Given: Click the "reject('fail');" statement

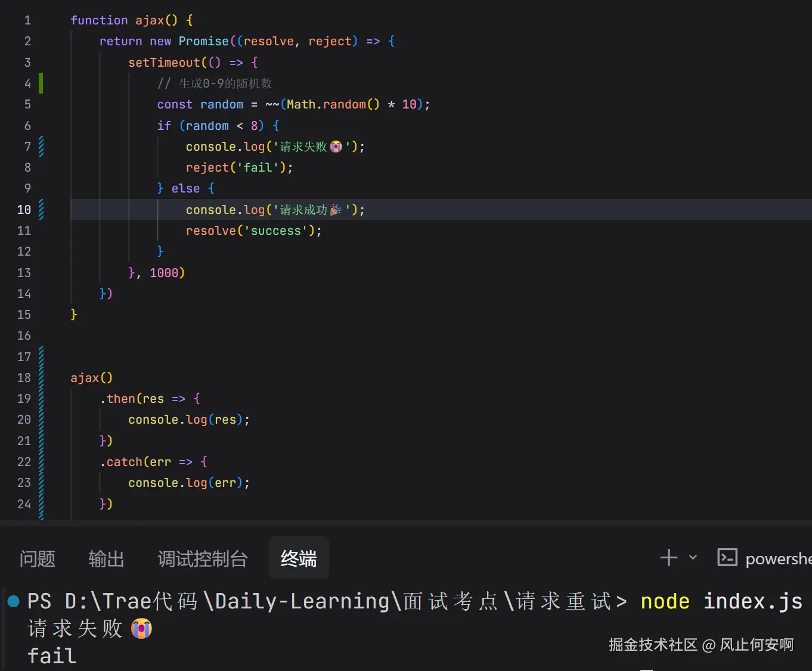Looking at the screenshot, I should 239,167.
